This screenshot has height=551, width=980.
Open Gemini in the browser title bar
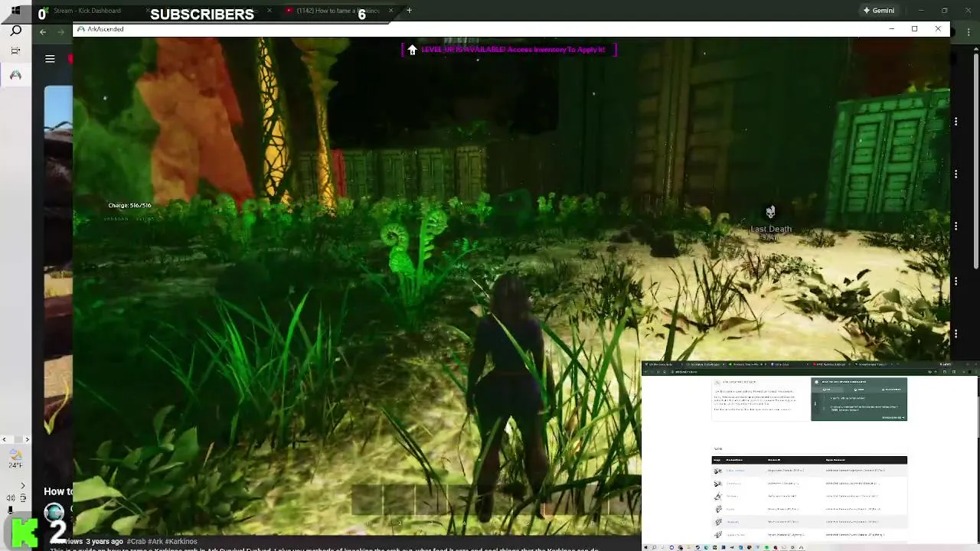point(878,11)
